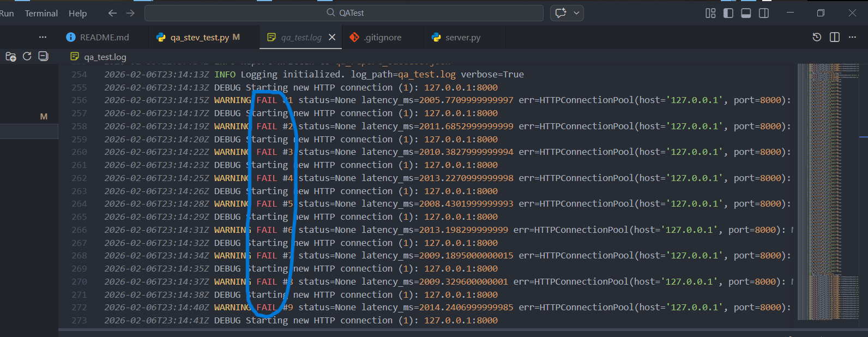
Task: Click line number 273
Action: tap(79, 321)
